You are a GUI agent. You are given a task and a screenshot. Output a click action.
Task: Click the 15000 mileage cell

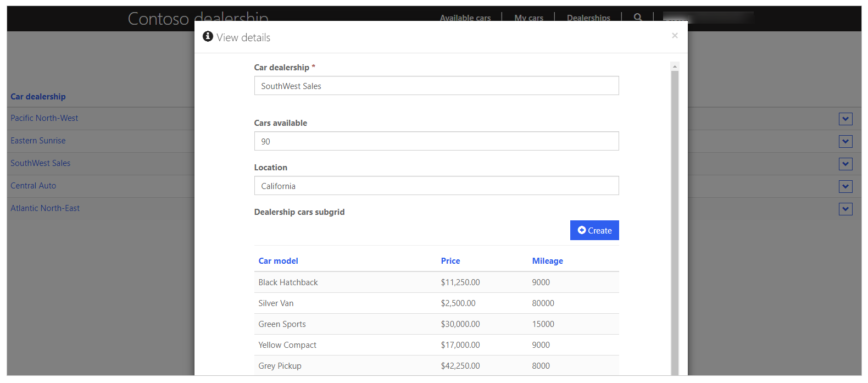pos(543,324)
